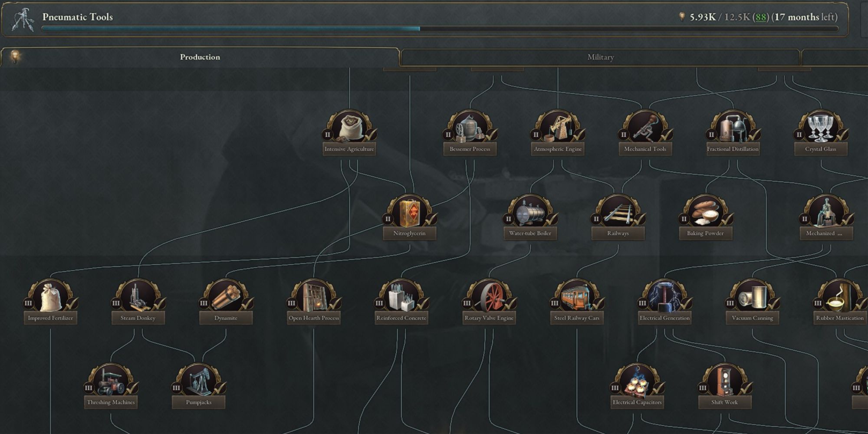Select the Intensive Agriculture technology icon
The image size is (868, 434).
pyautogui.click(x=349, y=126)
